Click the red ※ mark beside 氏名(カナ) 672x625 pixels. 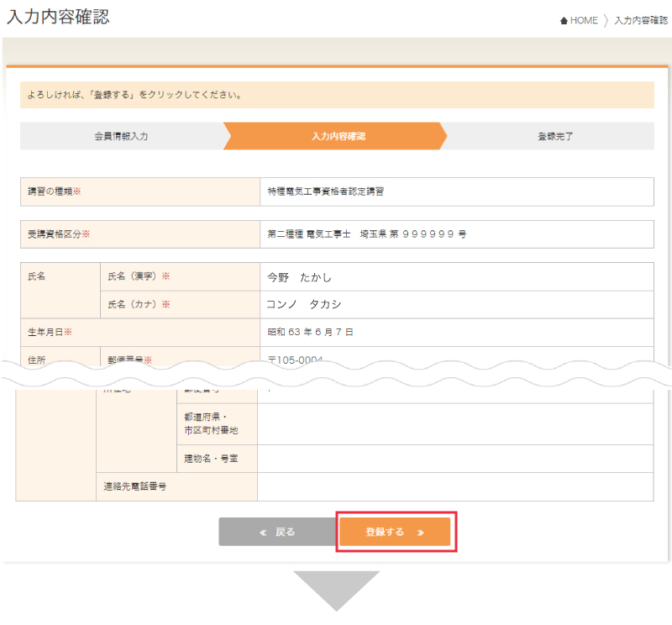pyautogui.click(x=165, y=304)
